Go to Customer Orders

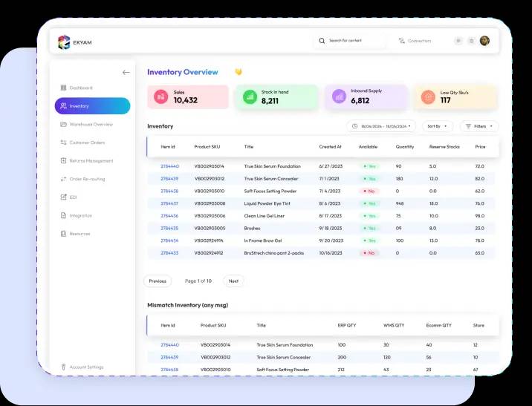[87, 143]
